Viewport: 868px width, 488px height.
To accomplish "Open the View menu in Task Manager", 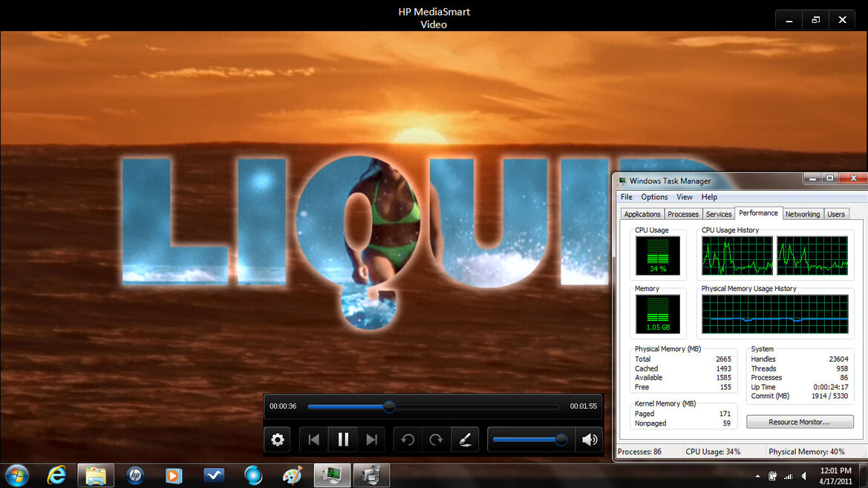I will pyautogui.click(x=684, y=197).
